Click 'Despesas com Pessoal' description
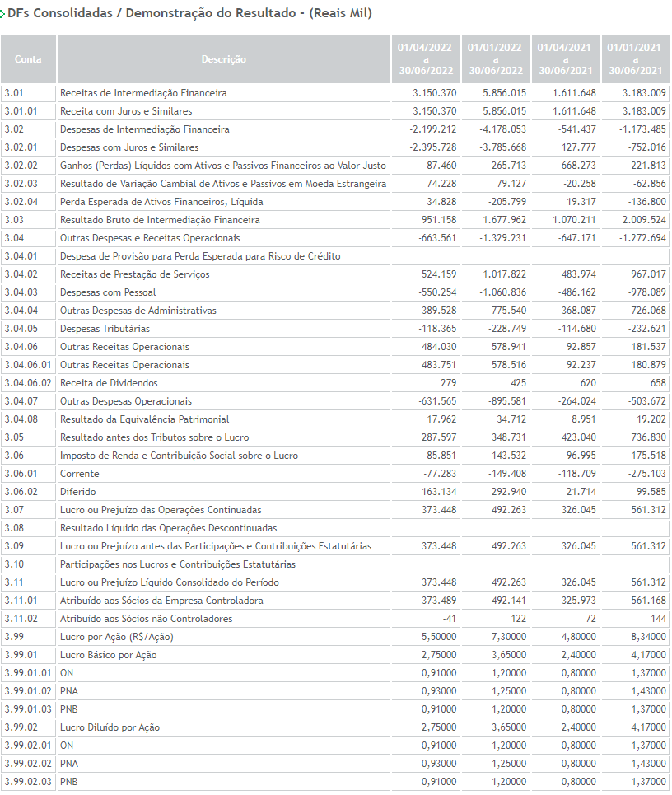The image size is (672, 795). point(108,292)
